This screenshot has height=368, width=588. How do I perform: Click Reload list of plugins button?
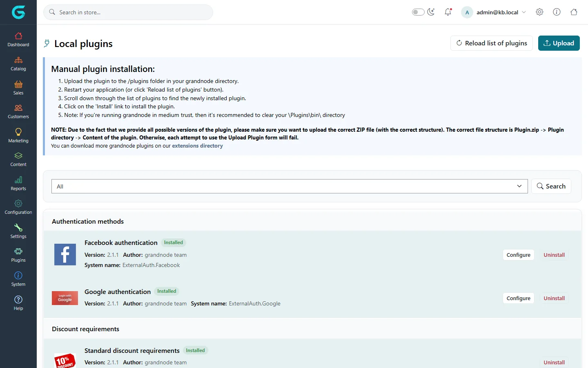[x=492, y=43]
